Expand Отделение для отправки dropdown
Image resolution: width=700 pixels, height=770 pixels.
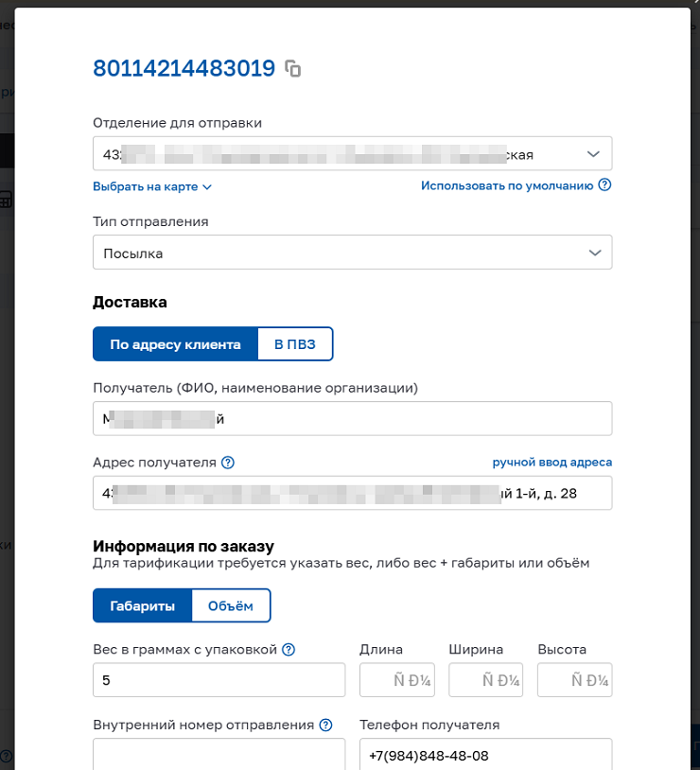(593, 153)
